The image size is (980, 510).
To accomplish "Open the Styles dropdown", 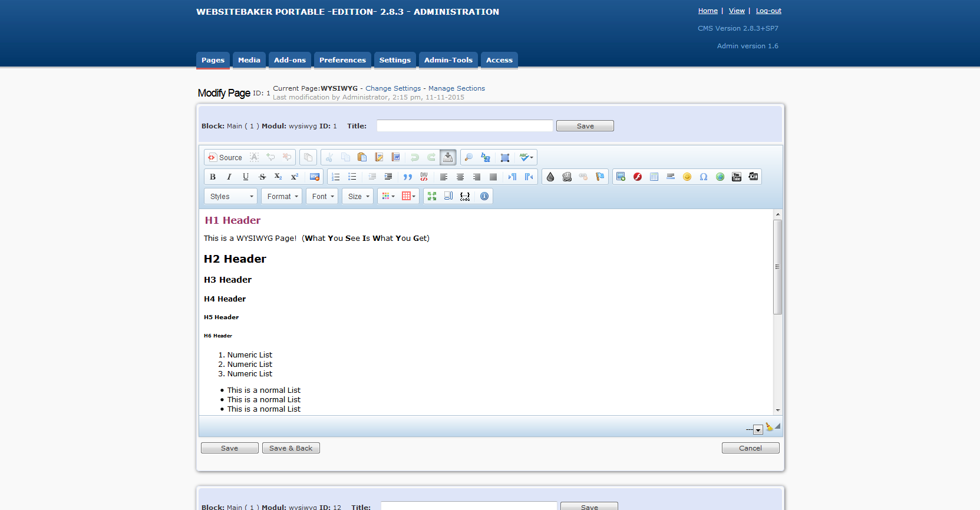I will pyautogui.click(x=231, y=196).
